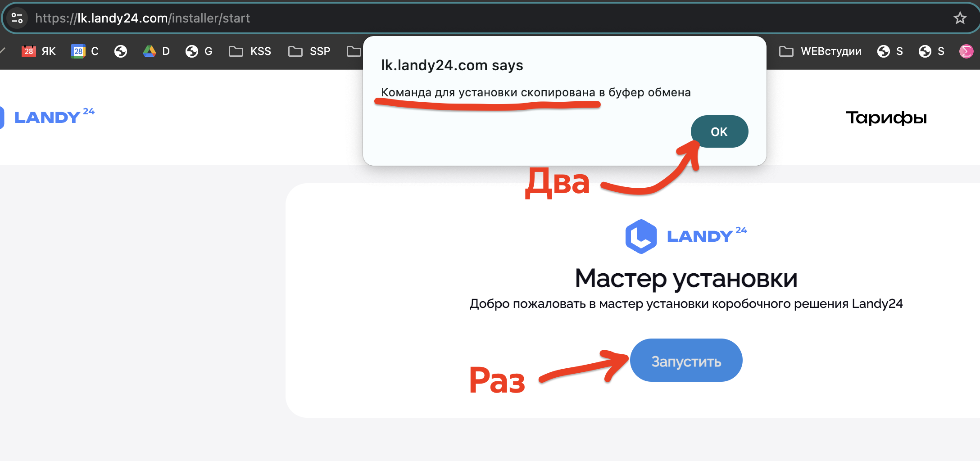Click the Запустить button

[x=686, y=361]
